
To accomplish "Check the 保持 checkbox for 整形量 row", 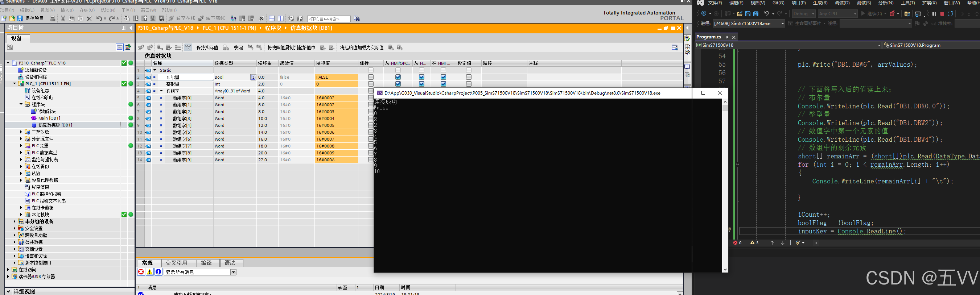I will (x=371, y=84).
